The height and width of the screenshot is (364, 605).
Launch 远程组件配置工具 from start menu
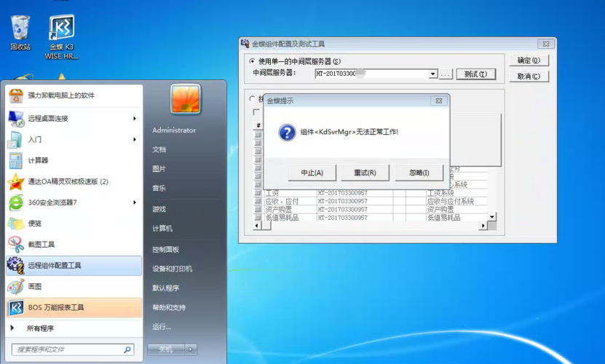[74, 266]
